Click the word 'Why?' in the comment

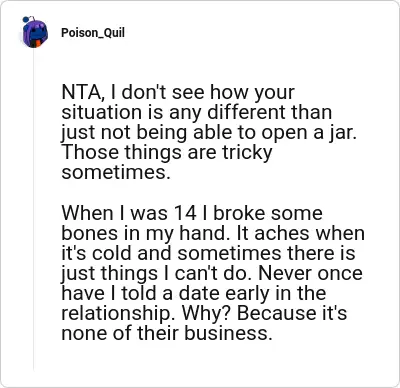tap(207, 313)
